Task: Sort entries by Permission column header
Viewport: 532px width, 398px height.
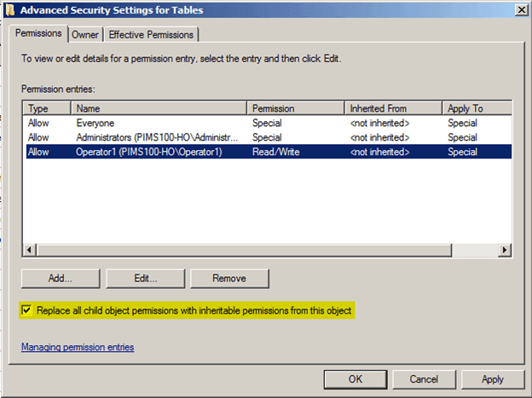Action: point(296,108)
